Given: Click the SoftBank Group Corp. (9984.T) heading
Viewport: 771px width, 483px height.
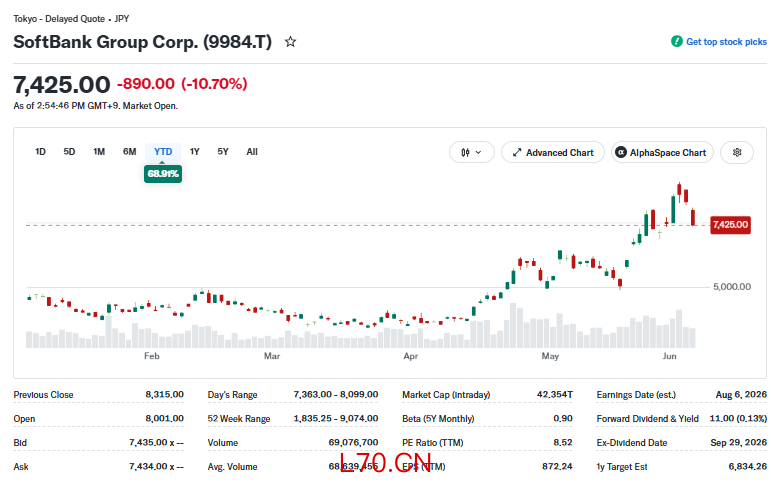Looking at the screenshot, I should point(143,42).
